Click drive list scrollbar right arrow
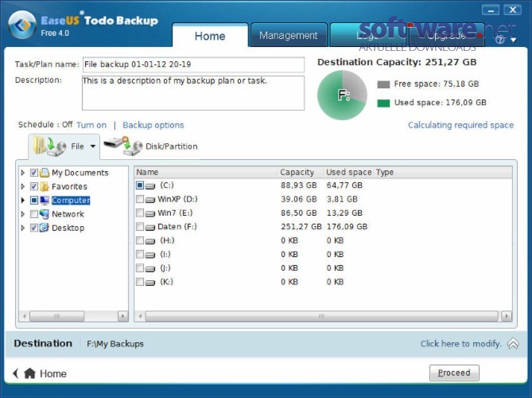532x398 pixels. [507, 316]
